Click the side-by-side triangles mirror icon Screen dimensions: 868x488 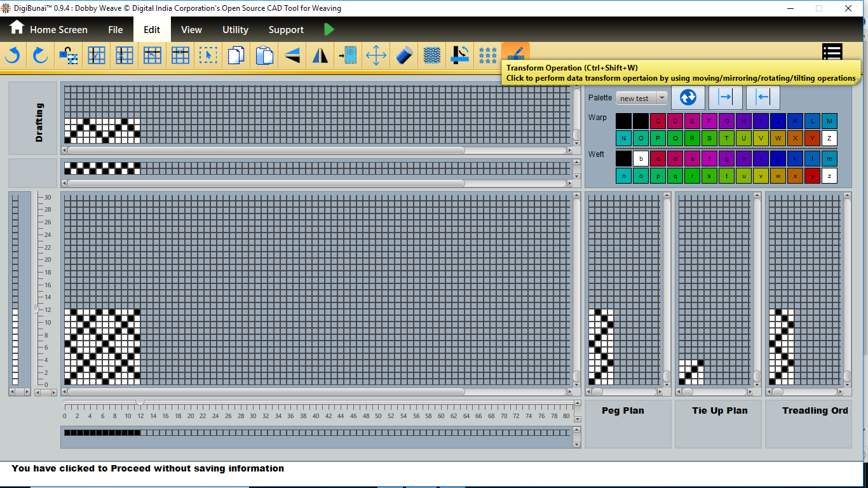[x=320, y=56]
